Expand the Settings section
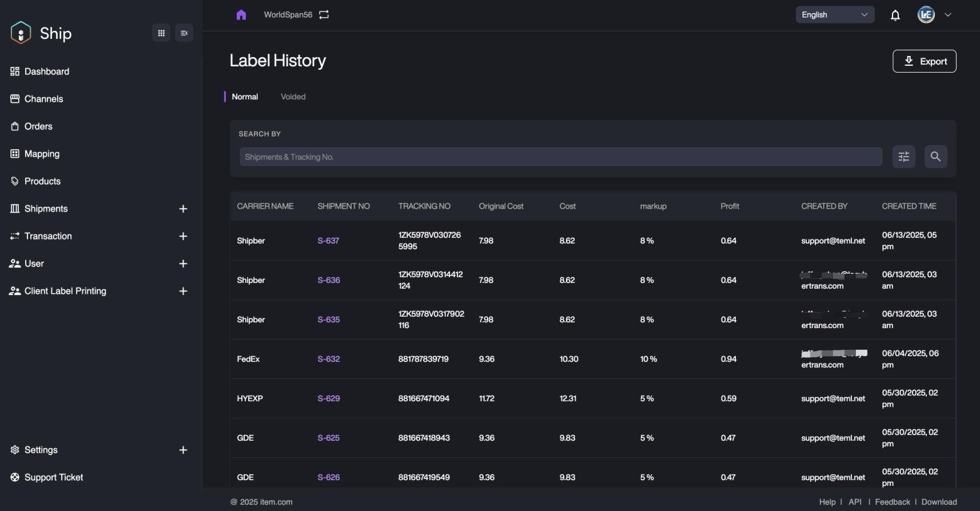 point(183,450)
